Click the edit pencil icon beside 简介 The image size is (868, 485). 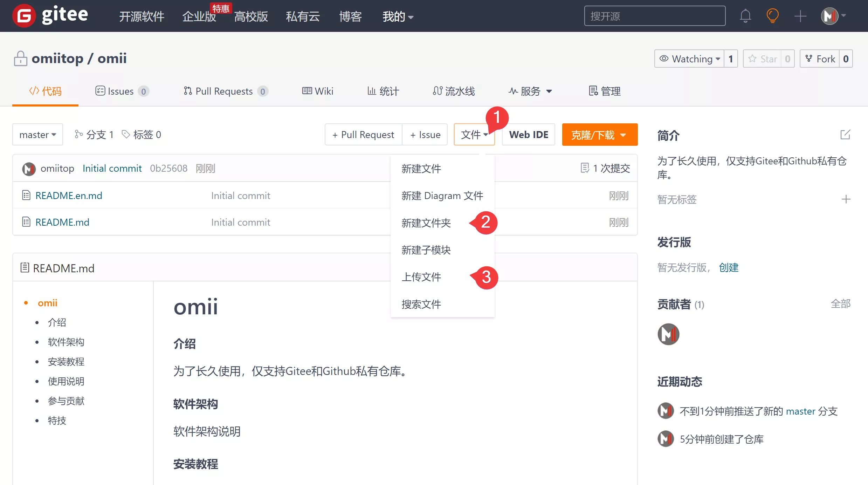coord(846,134)
